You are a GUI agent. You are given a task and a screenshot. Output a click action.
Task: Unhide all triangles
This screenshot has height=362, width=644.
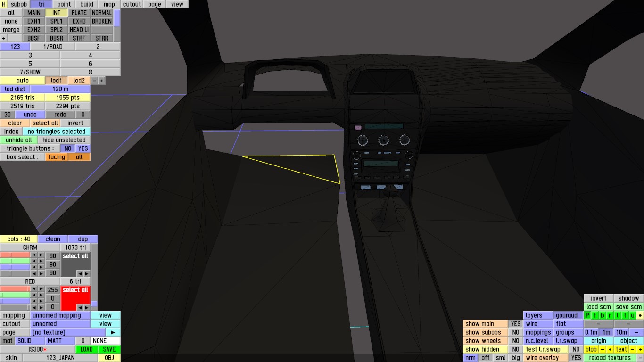tap(19, 140)
